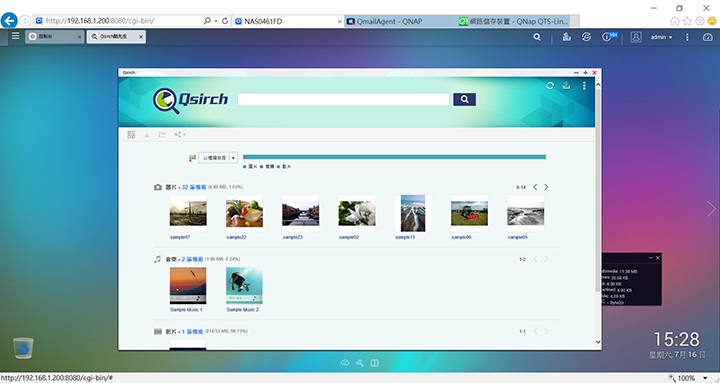The height and width of the screenshot is (383, 720).
Task: Open the Sample Music 2 thumbnail
Action: (x=244, y=286)
